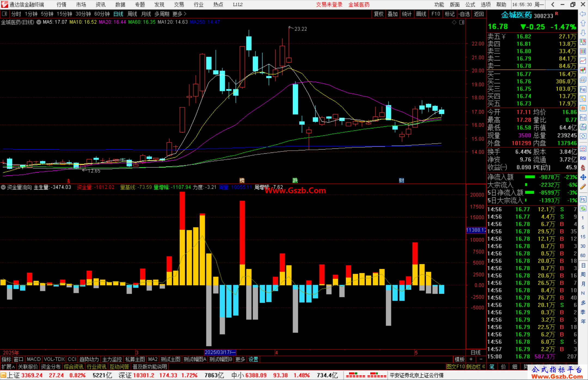Select the 季 quarterly period in sidebar
This screenshot has height=380, width=588.
click(x=583, y=312)
